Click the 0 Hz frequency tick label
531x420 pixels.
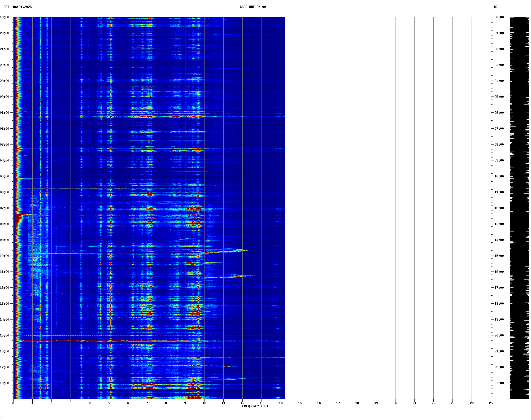pos(13,403)
